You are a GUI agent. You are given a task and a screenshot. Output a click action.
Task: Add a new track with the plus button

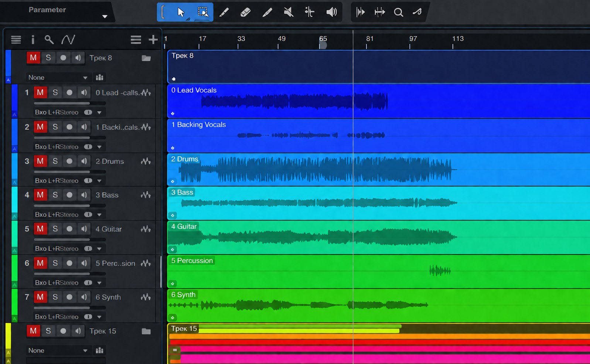(153, 40)
